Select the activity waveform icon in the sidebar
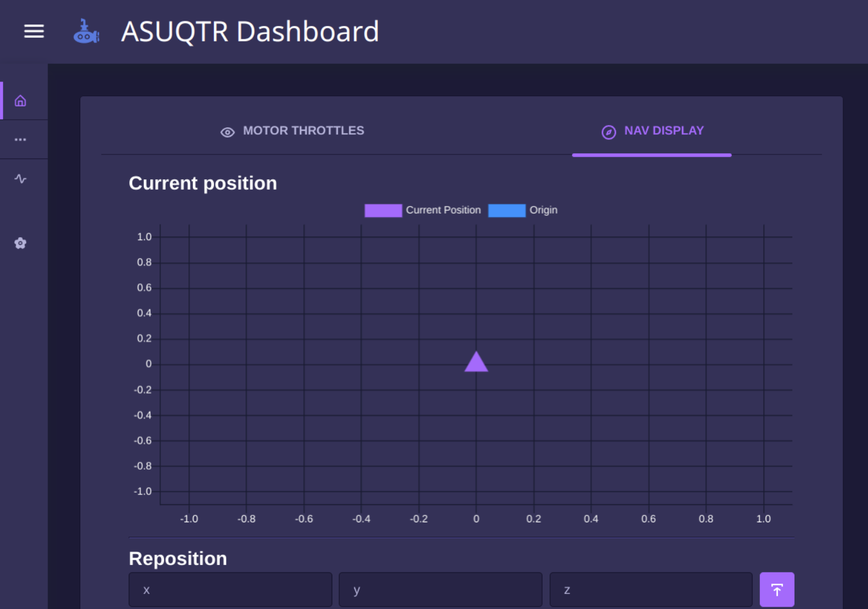This screenshot has width=868, height=609. point(20,179)
